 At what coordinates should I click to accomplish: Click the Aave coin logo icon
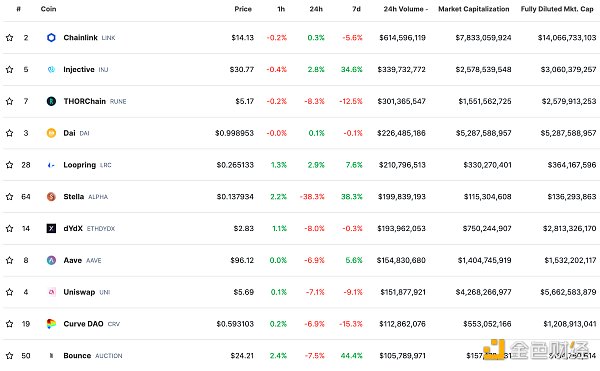point(51,260)
